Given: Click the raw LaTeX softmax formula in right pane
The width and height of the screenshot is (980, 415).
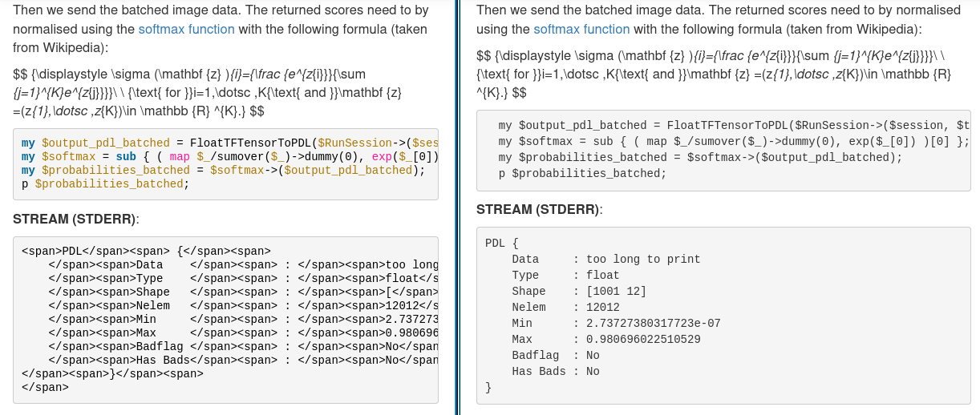Looking at the screenshot, I should click(x=715, y=75).
